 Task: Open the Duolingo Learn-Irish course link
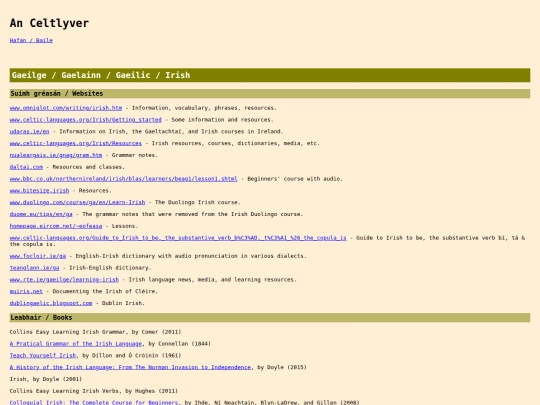pyautogui.click(x=77, y=202)
